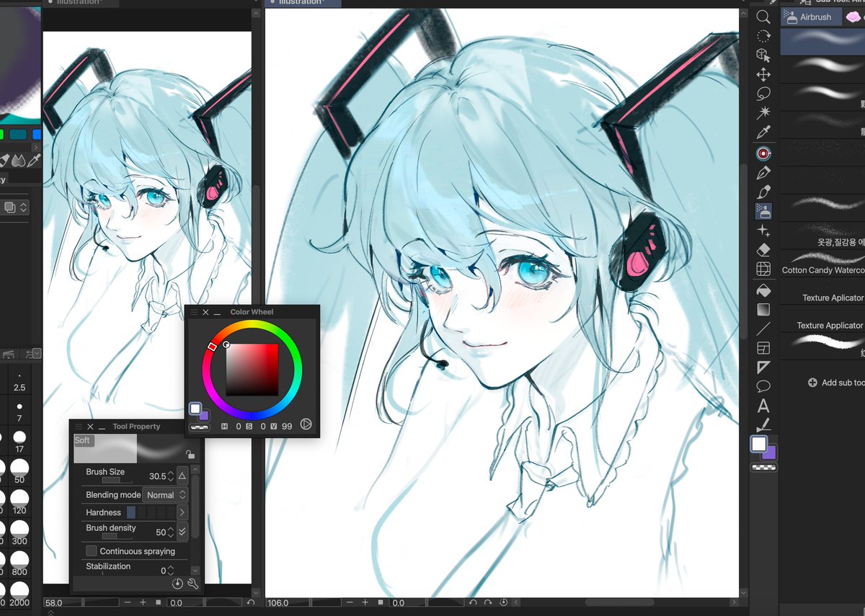Select the Eyedropper tool in the toolbar
This screenshot has height=616, width=865.
click(763, 133)
